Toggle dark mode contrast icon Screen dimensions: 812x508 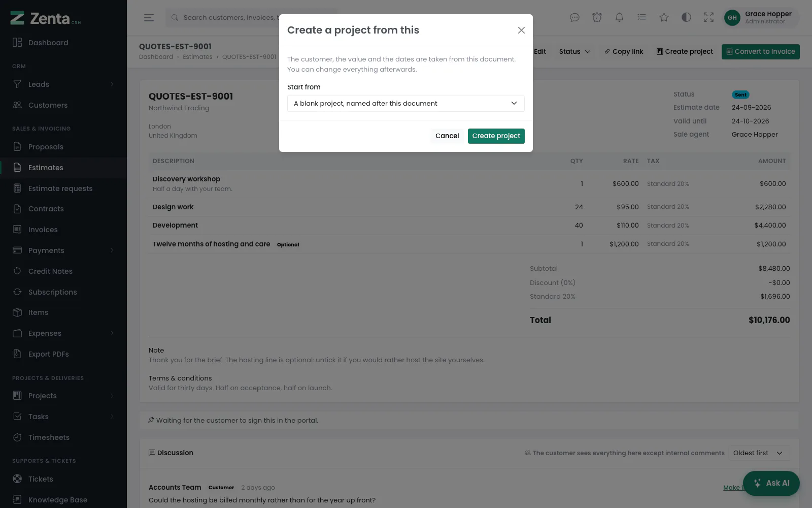click(x=686, y=18)
